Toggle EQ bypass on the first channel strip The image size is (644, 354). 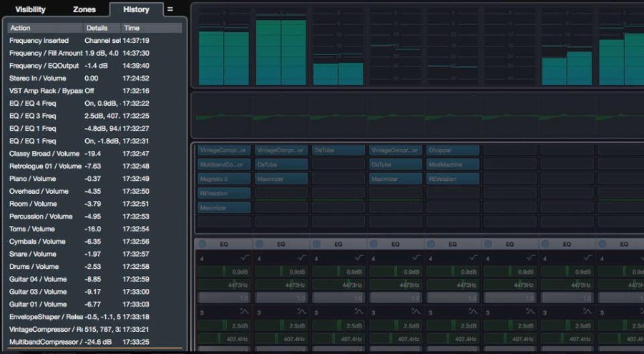202,244
